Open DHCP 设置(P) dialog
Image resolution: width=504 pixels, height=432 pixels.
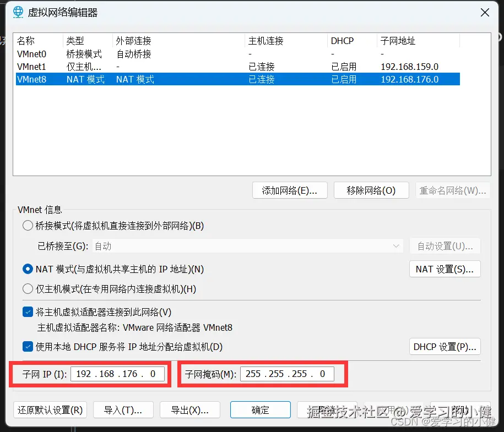point(445,347)
